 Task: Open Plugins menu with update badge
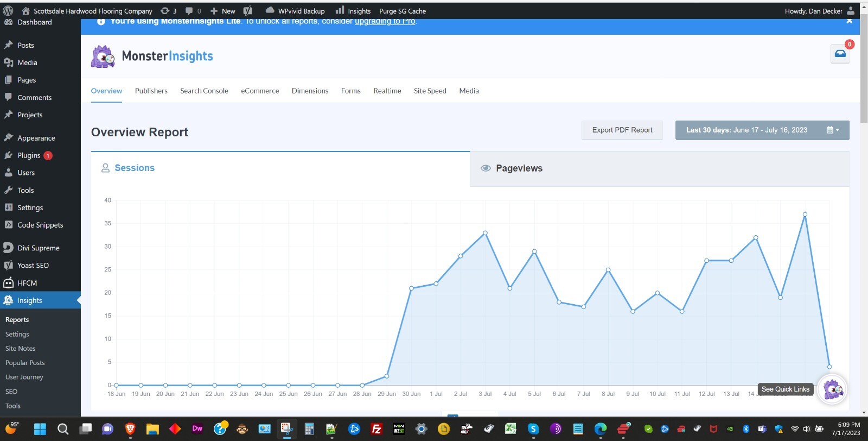(x=40, y=155)
